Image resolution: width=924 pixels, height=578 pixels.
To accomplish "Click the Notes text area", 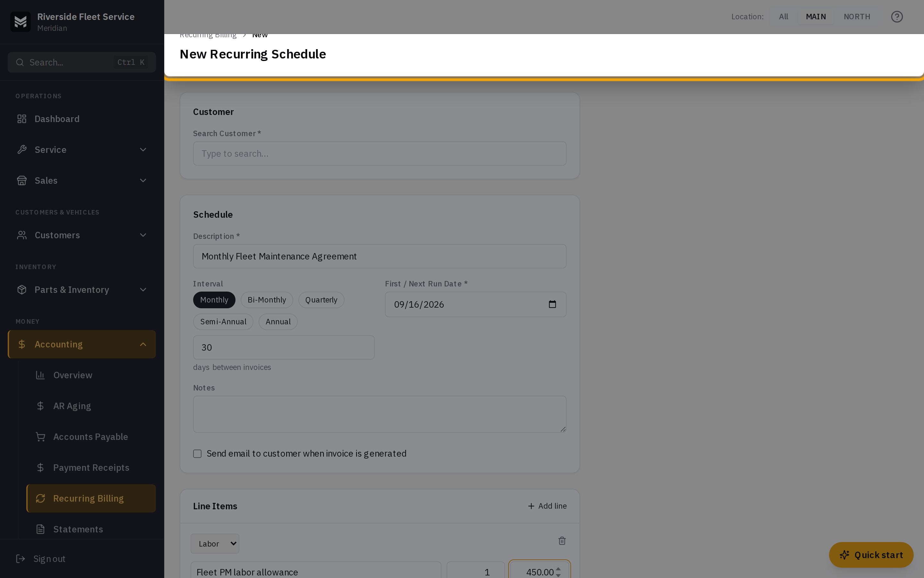I will (x=380, y=414).
